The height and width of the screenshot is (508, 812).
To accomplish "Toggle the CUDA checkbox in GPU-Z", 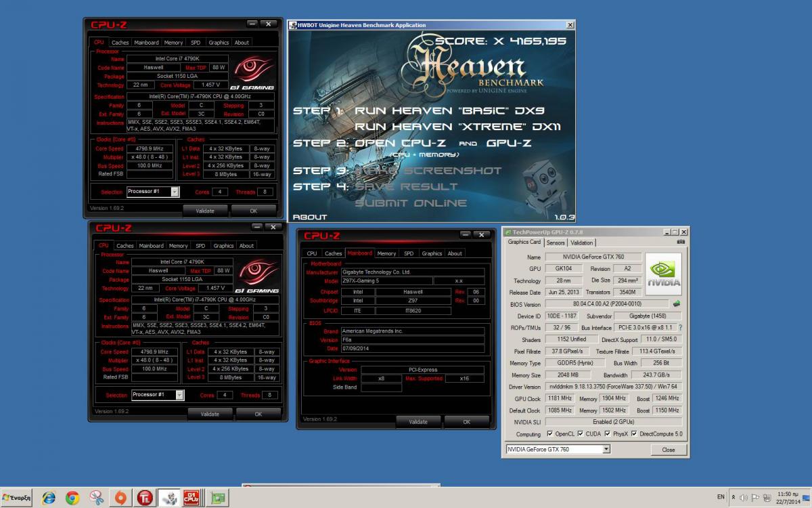I will tap(580, 434).
